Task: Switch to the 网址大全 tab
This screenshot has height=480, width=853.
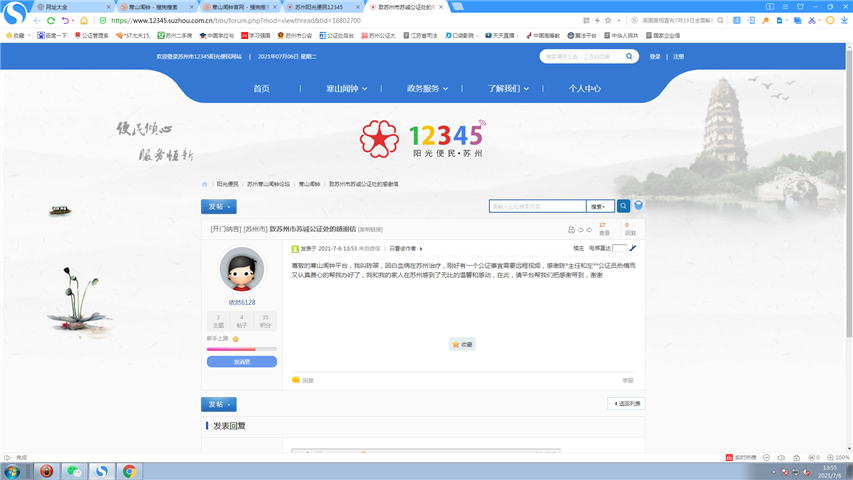Action: (72, 7)
